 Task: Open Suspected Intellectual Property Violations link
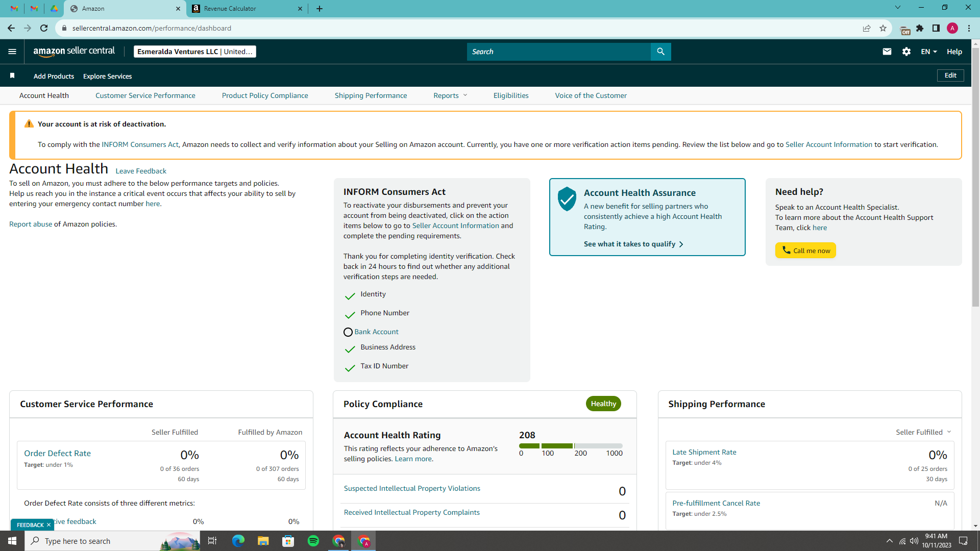pos(412,488)
